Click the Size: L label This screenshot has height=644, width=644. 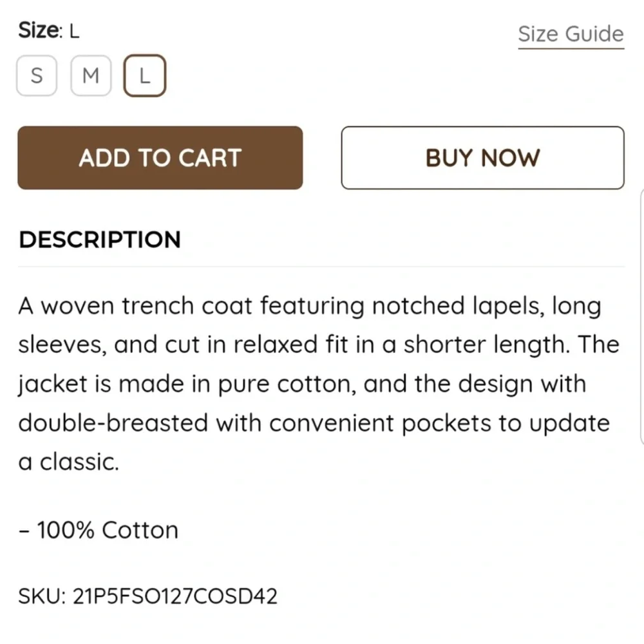[48, 29]
